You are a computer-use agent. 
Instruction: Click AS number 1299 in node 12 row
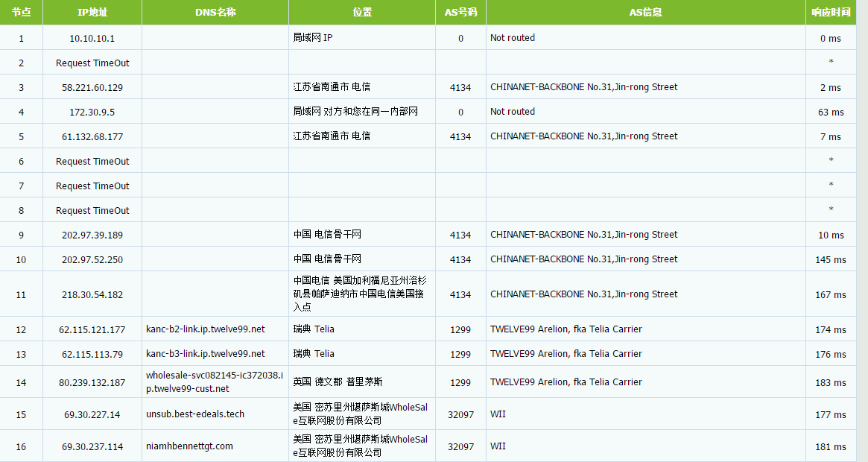pyautogui.click(x=460, y=329)
